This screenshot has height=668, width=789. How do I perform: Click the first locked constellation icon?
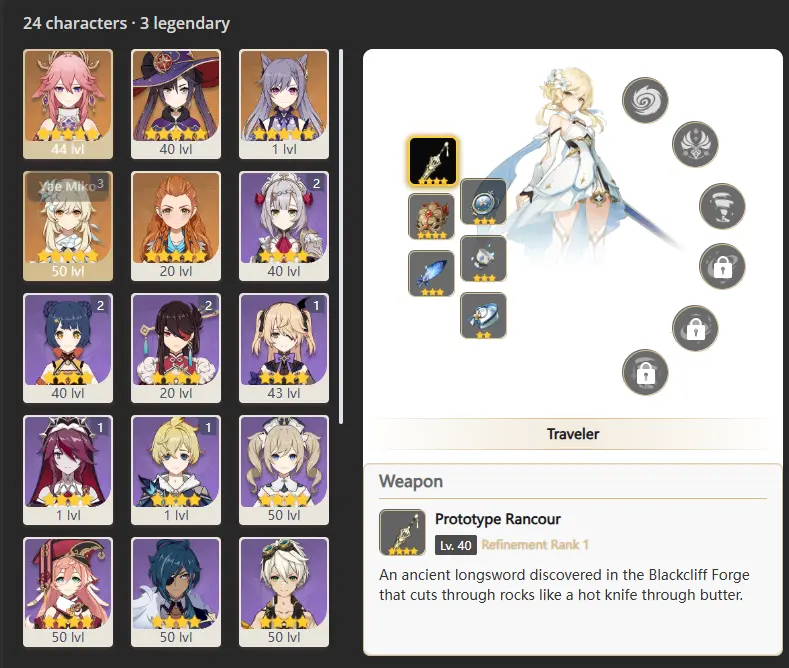click(722, 267)
